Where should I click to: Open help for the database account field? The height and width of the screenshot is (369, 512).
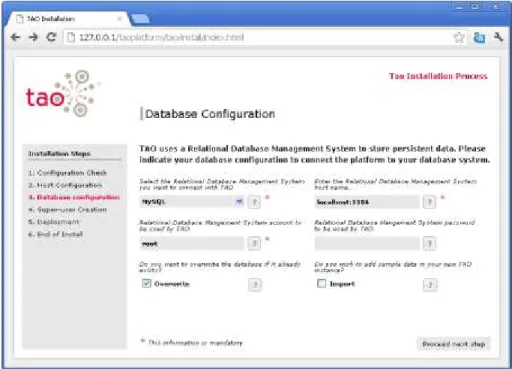(x=254, y=244)
